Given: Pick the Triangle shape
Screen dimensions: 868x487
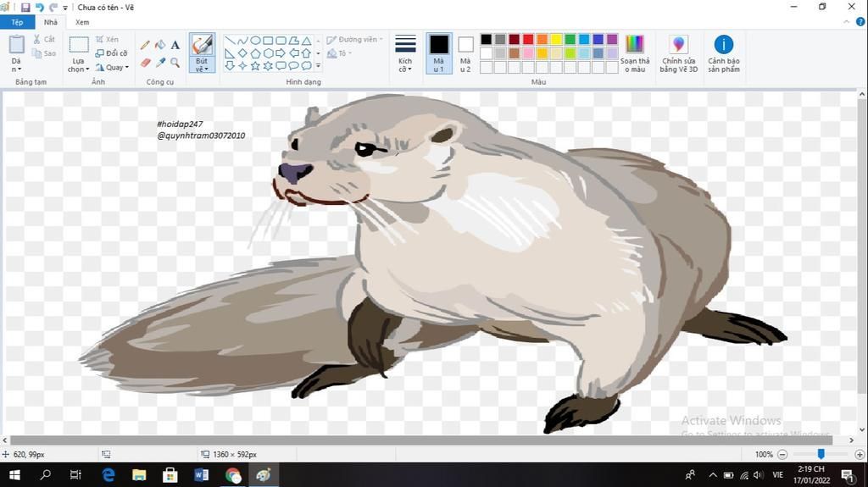Looking at the screenshot, I should [x=306, y=41].
